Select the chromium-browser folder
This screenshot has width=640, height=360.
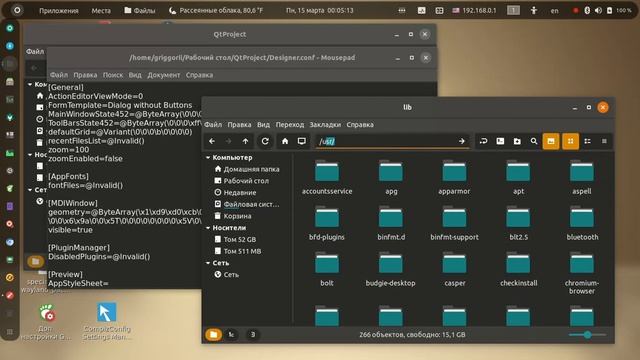coord(582,273)
